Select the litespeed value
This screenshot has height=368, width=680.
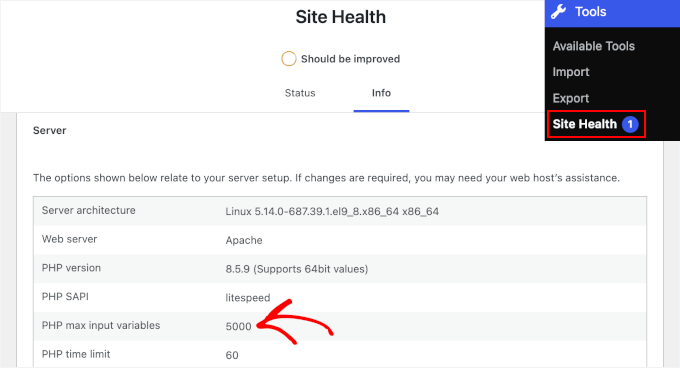tap(248, 298)
